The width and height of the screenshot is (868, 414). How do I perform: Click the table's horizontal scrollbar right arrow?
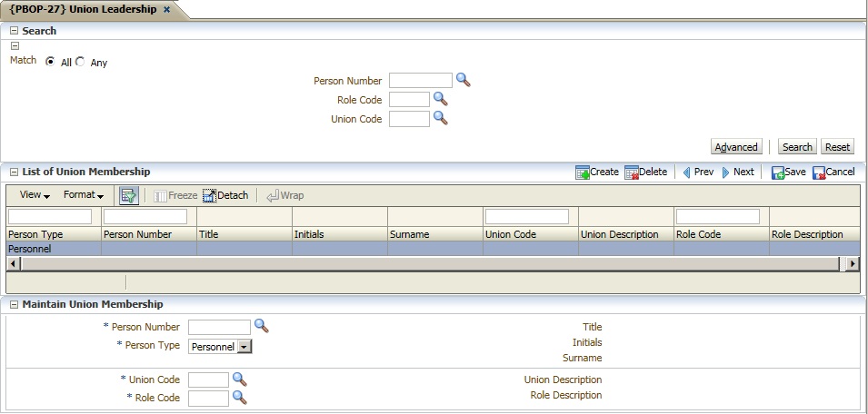point(852,263)
